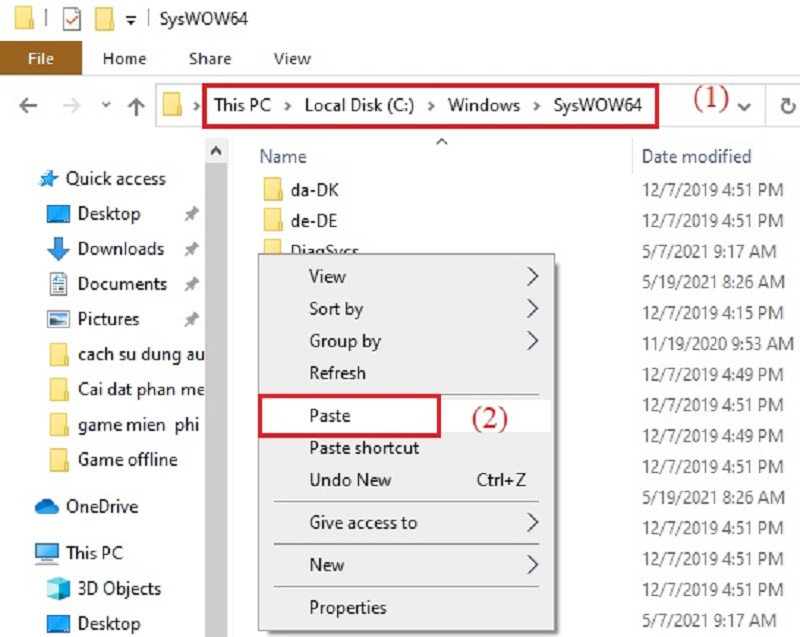Click the 3D Objects cube icon
800x637 pixels.
point(58,589)
